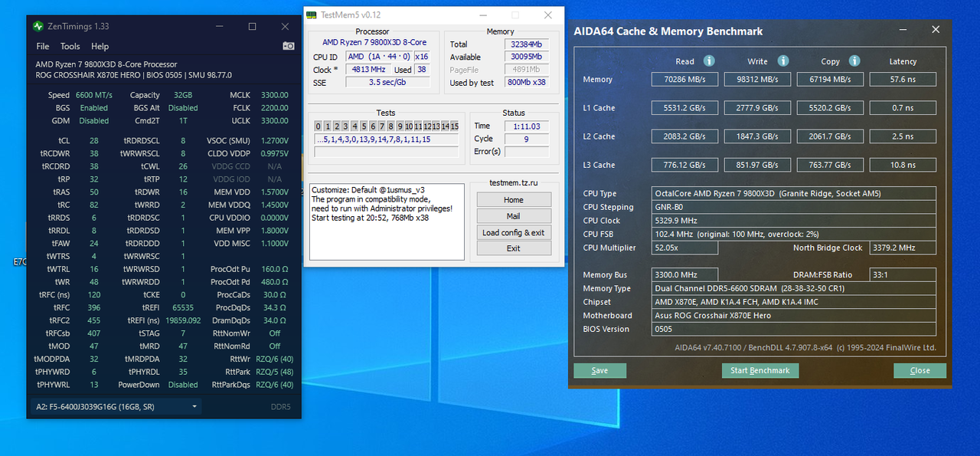Click the L2 Cache latency value 2.5 ns
Viewport: 980px width, 456px height.
pyautogui.click(x=903, y=136)
